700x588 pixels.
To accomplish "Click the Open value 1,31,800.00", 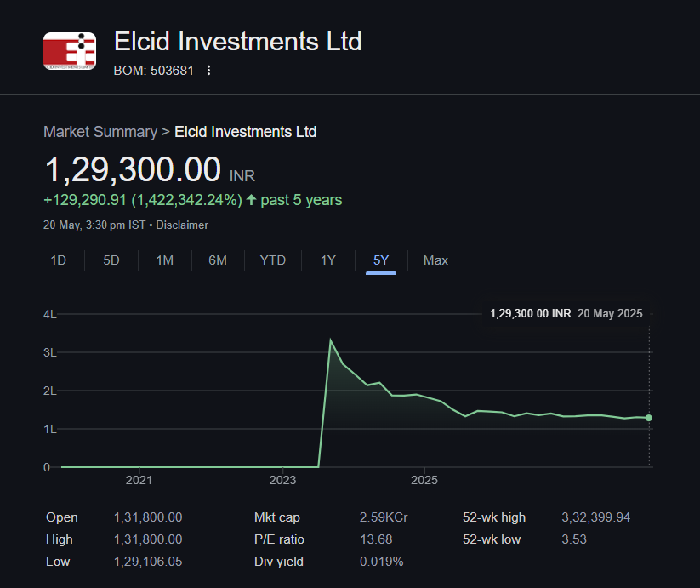I will (x=148, y=517).
